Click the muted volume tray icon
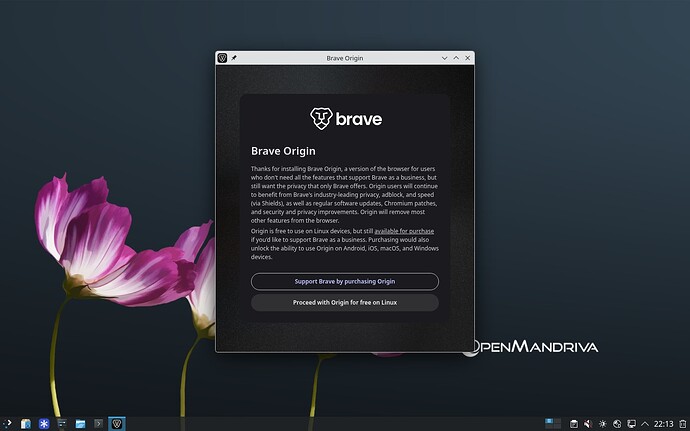The height and width of the screenshot is (431, 690). tap(588, 424)
